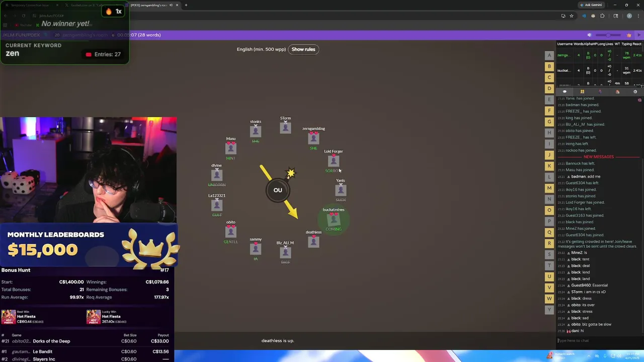Select the sammy player avatar
This screenshot has width=644, height=362.
(256, 249)
